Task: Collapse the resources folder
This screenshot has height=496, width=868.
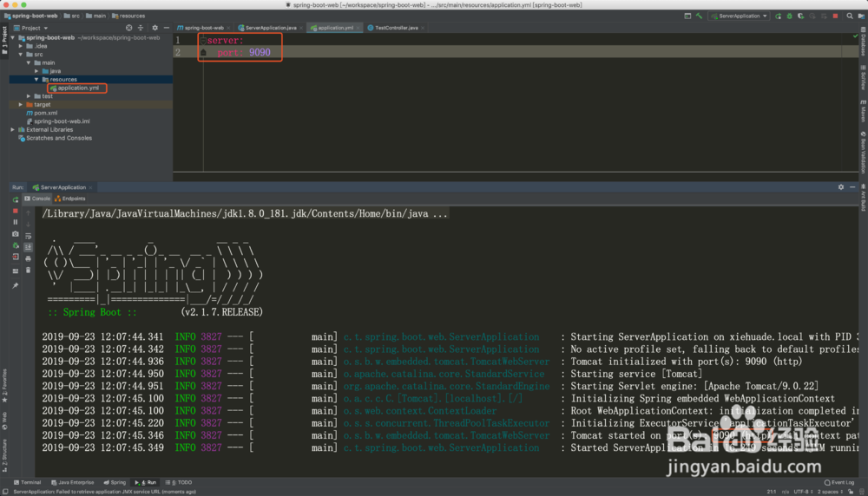Action: (x=37, y=80)
